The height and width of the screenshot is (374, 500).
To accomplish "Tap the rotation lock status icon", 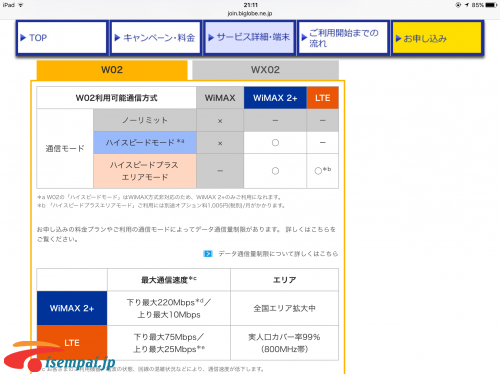I will (458, 5).
